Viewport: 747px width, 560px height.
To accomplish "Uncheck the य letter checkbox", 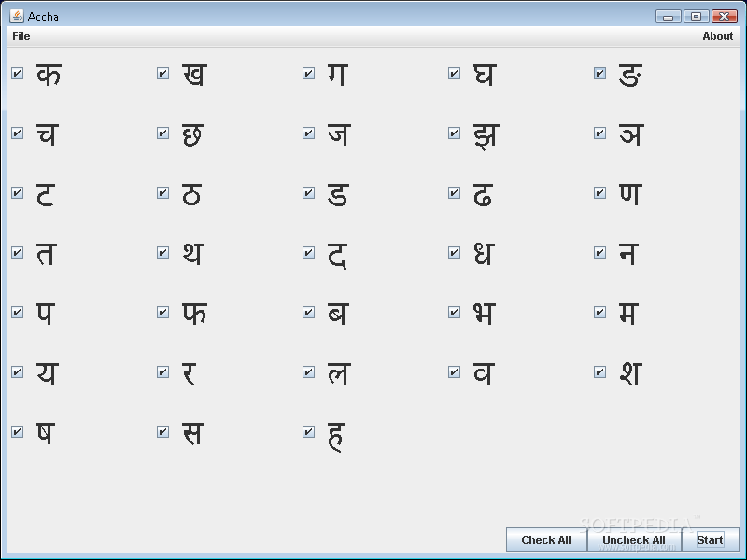I will pos(18,371).
